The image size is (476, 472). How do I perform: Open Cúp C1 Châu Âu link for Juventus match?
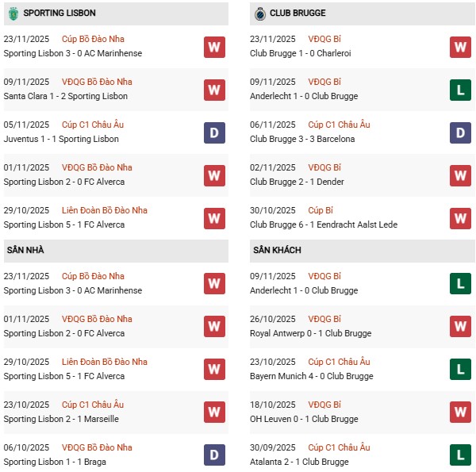click(x=93, y=125)
